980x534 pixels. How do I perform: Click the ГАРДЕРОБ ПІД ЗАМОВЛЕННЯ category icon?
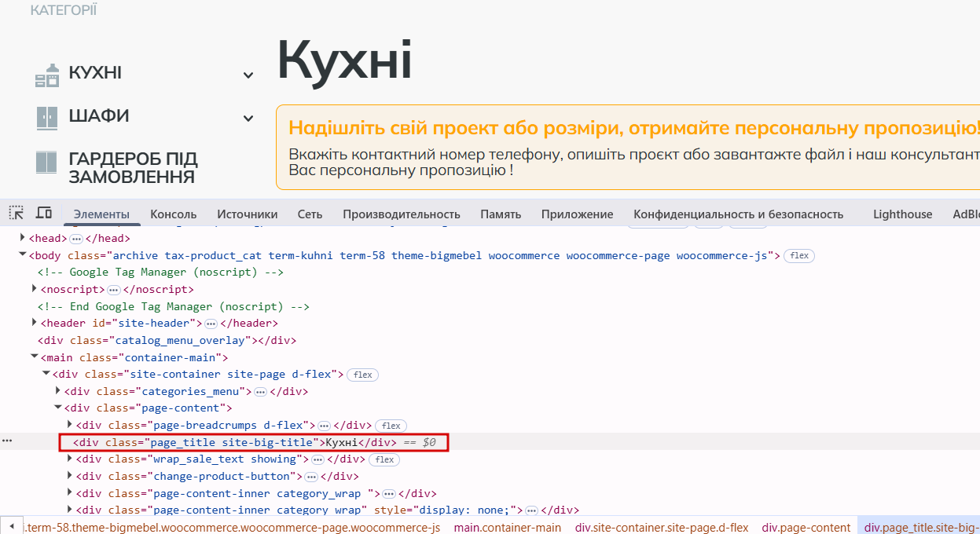pyautogui.click(x=47, y=163)
